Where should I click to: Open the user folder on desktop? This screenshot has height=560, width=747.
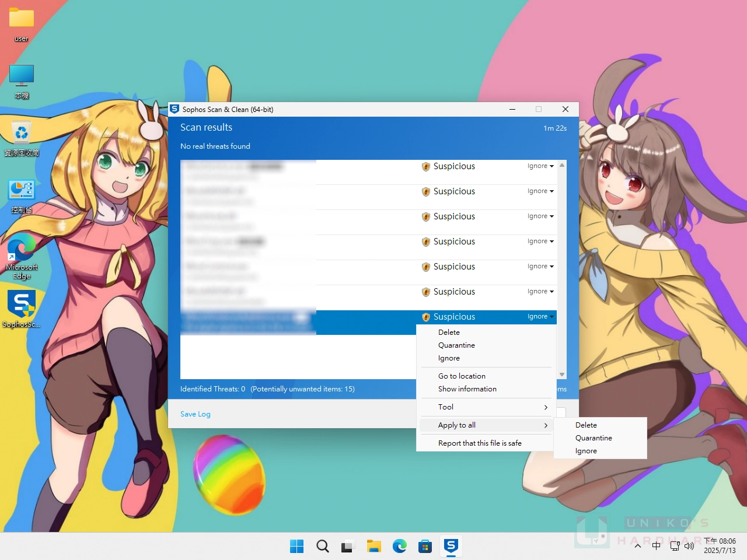22,24
